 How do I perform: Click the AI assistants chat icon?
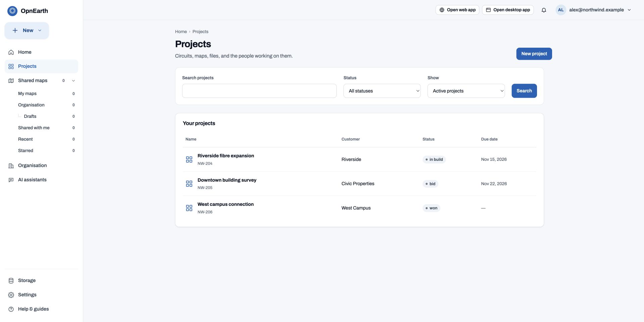11,180
